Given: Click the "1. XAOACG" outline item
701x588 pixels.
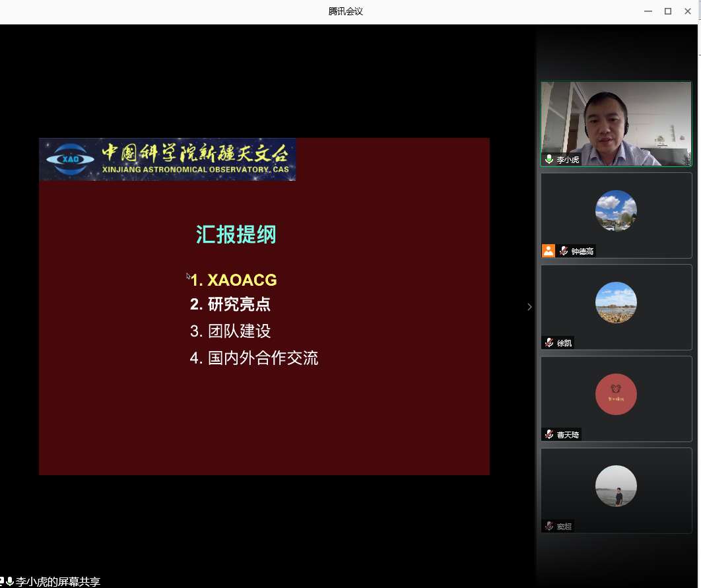Looking at the screenshot, I should (234, 280).
